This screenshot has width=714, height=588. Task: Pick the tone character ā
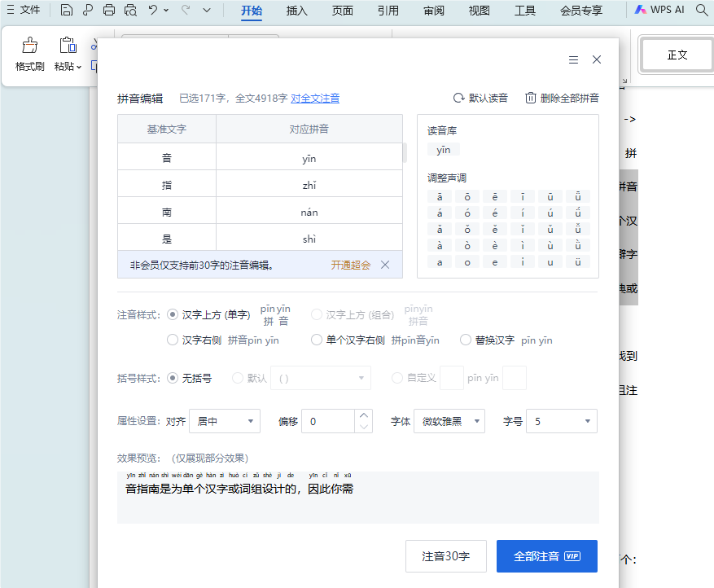pos(440,197)
